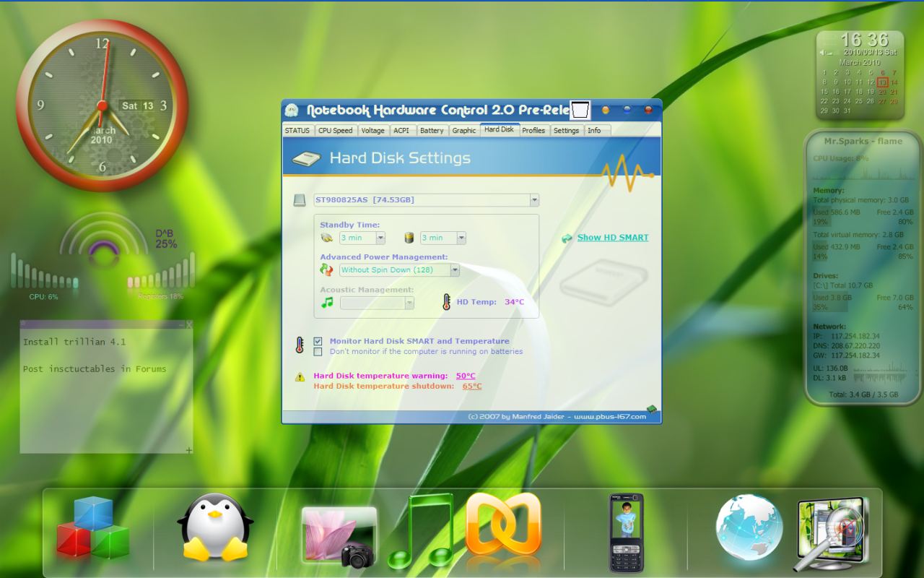Open the colored cubes dock icon

[93, 530]
